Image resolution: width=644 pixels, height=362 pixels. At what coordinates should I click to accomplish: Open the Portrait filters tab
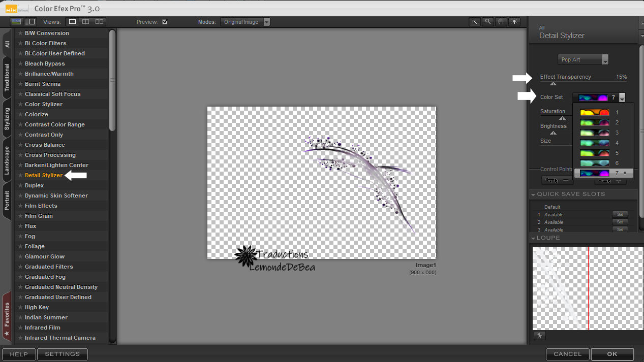pyautogui.click(x=7, y=201)
